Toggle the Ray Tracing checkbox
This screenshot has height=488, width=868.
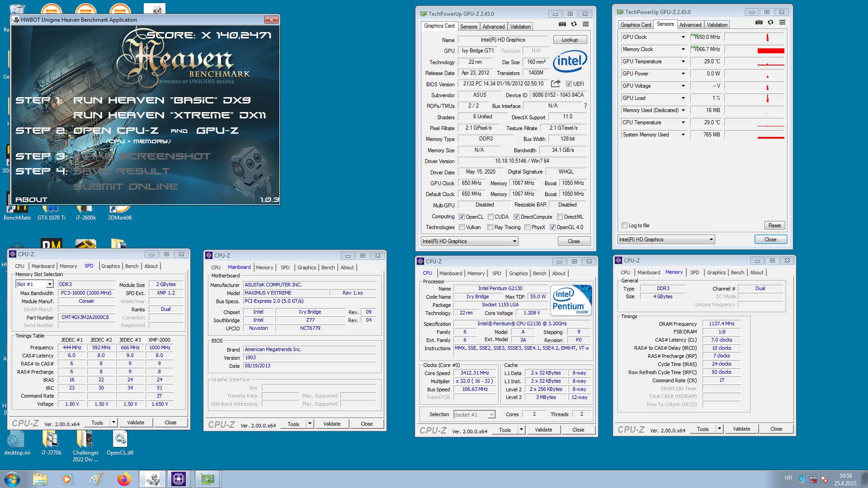(490, 227)
